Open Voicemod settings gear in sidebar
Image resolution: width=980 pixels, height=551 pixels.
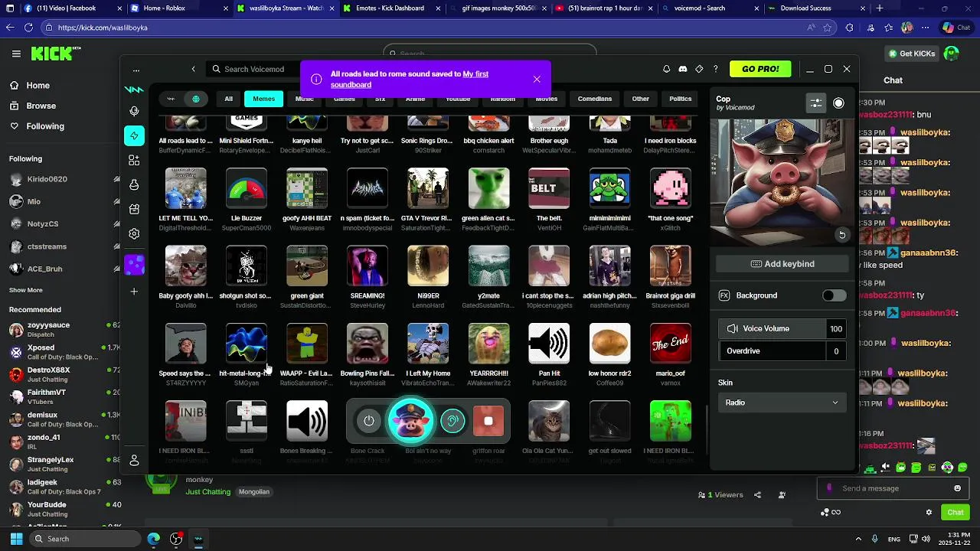[134, 233]
